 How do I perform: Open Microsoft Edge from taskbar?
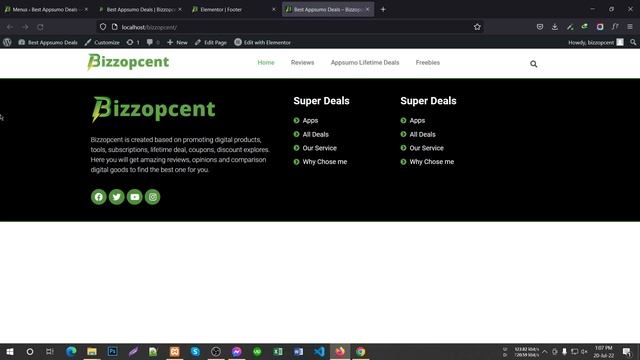(x=71, y=351)
